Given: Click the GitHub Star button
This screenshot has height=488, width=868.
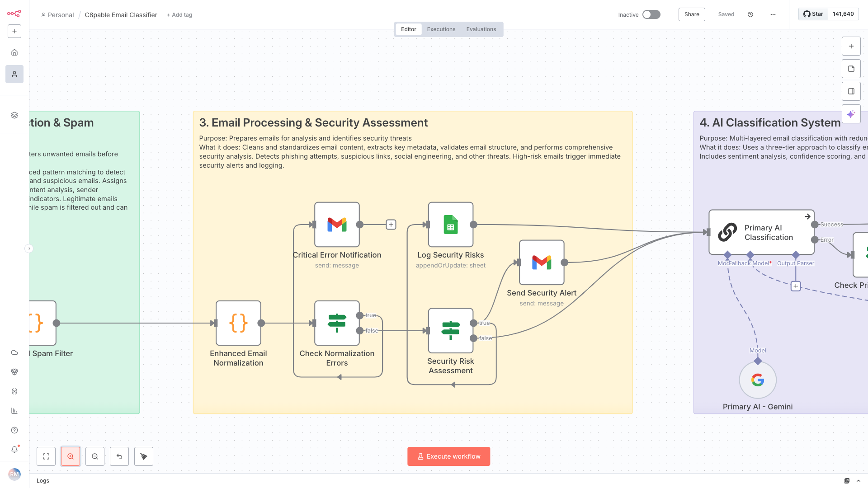Looking at the screenshot, I should [813, 14].
